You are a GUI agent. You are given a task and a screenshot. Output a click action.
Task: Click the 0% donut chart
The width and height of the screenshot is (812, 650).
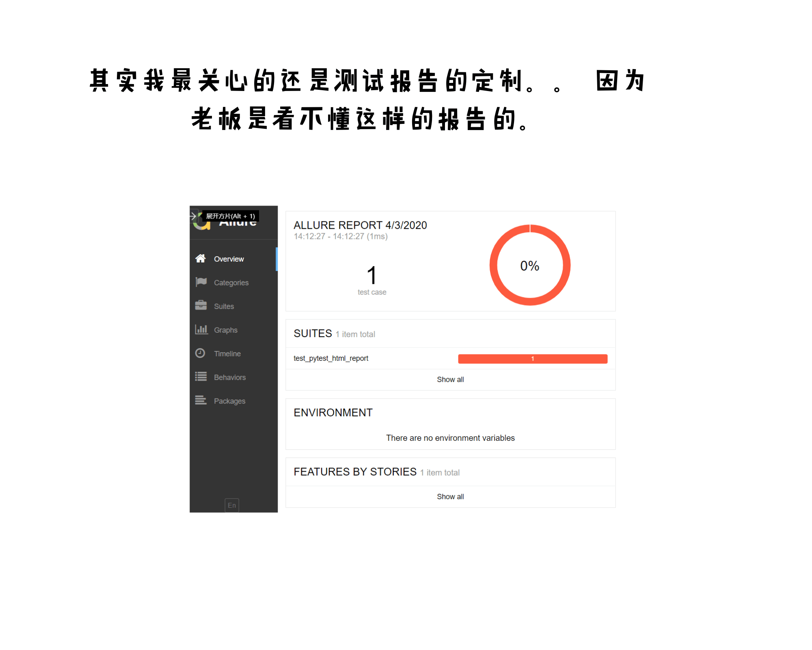pos(530,265)
